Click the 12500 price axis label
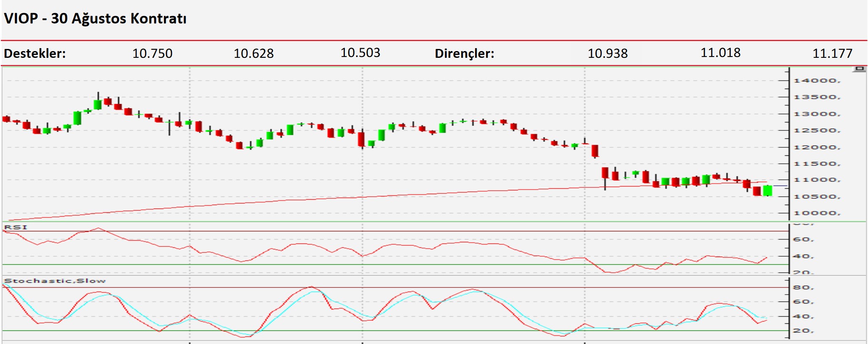Viewport: 868px width, 344px height. [817, 130]
